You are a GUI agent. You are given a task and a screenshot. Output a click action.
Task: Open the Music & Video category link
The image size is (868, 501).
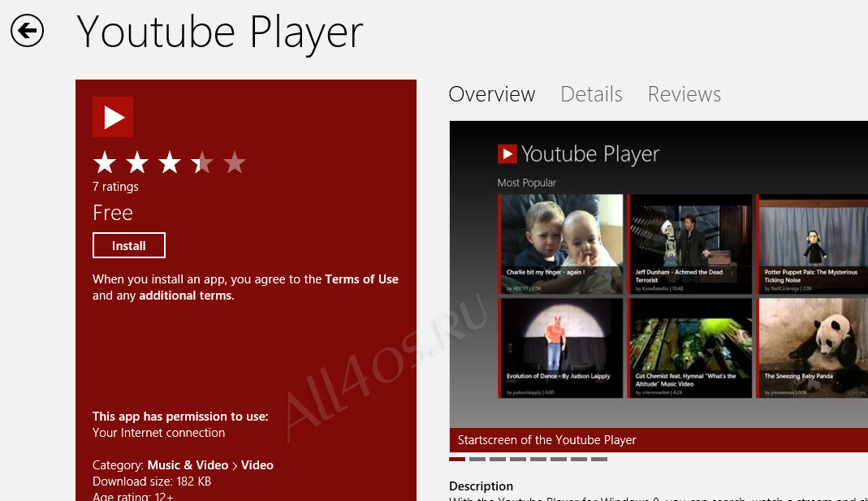[188, 465]
